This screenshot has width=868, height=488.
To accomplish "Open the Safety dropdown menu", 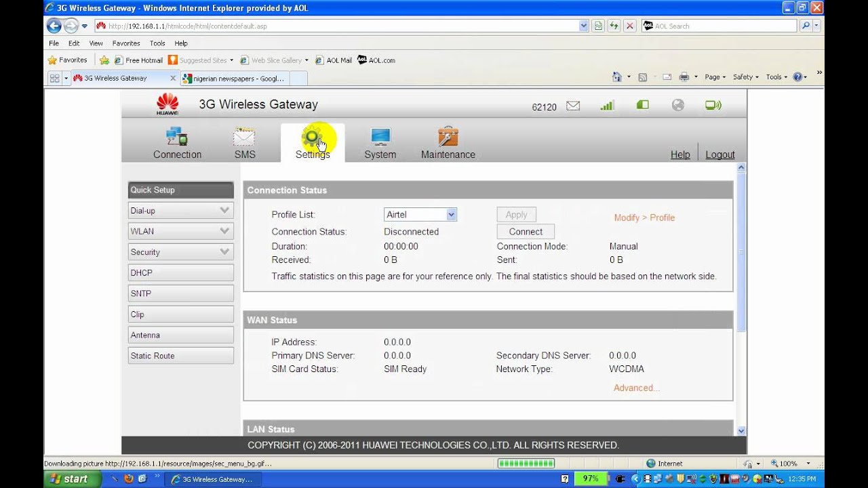I will (x=746, y=77).
